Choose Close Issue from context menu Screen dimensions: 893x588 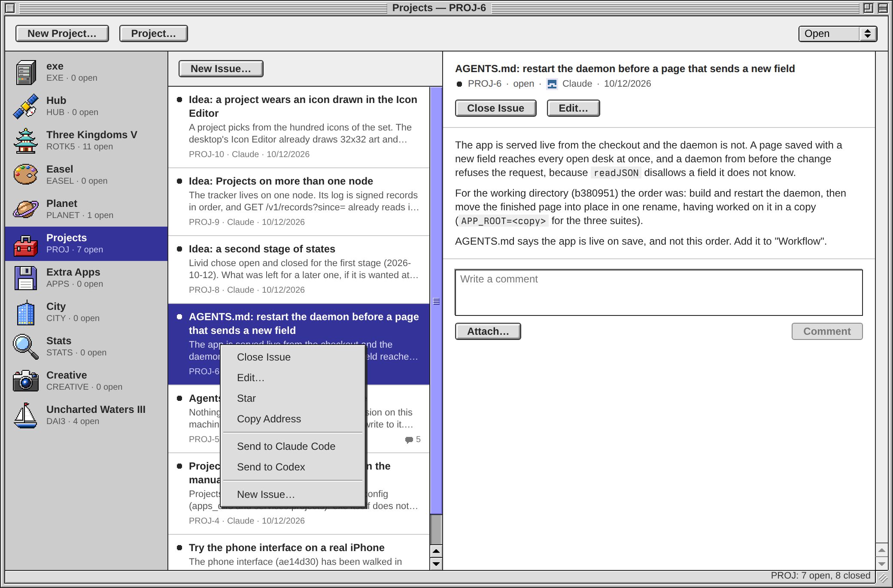pyautogui.click(x=293, y=357)
